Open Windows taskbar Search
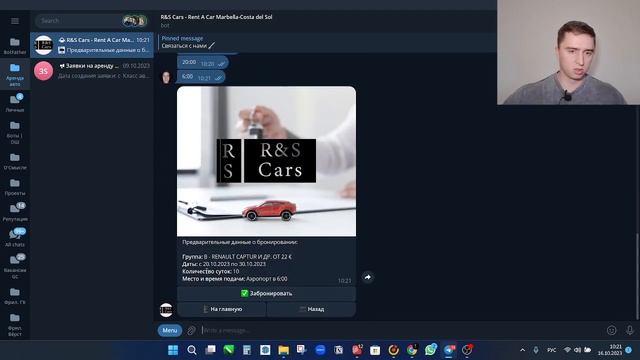The width and height of the screenshot is (640, 360). click(191, 350)
